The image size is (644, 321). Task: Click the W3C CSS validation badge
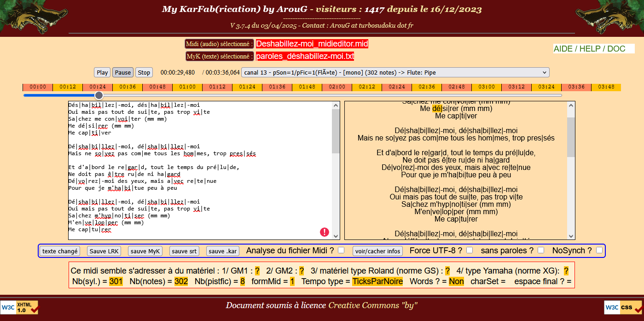tap(624, 307)
